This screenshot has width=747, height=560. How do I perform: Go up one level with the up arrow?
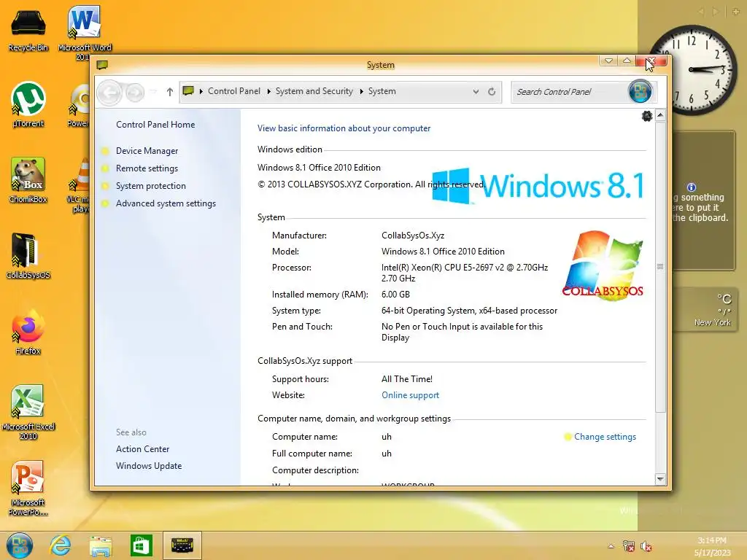(169, 92)
